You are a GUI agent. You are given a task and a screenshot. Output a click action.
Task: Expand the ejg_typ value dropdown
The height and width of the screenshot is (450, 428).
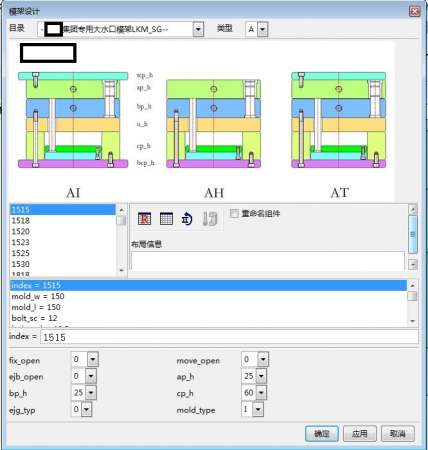(x=86, y=409)
